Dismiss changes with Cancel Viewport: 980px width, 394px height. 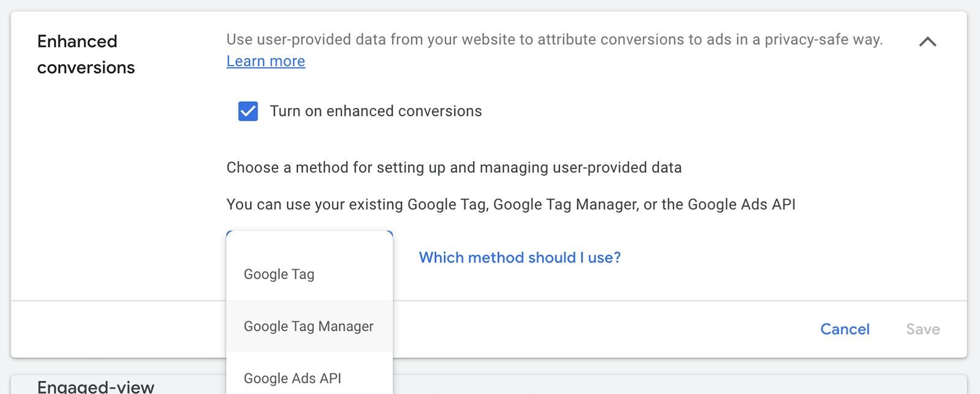tap(845, 329)
